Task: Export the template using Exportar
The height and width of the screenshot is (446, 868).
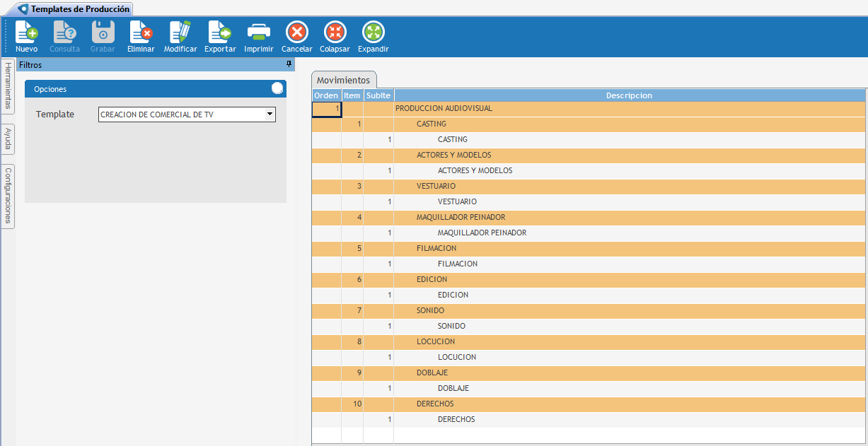Action: (x=220, y=33)
